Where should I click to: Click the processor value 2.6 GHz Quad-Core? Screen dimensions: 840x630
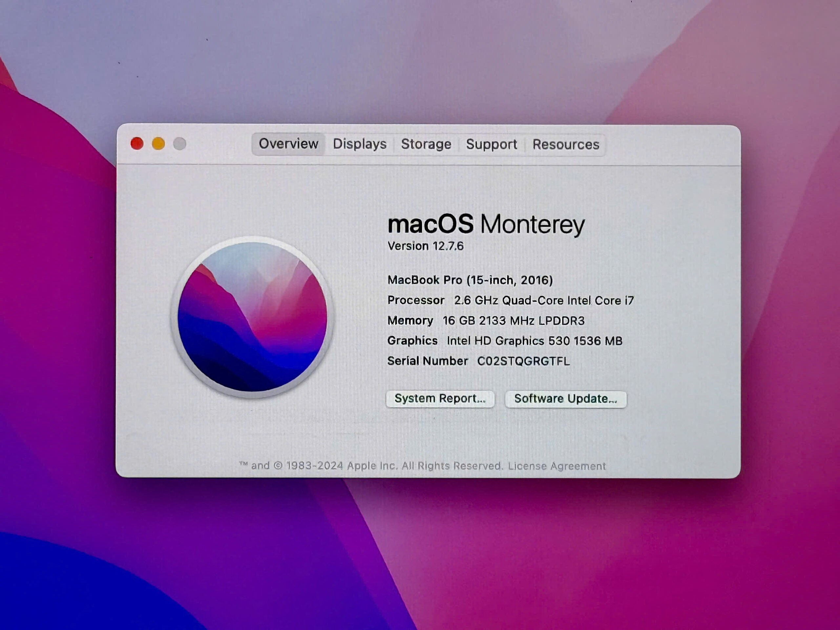coord(509,300)
